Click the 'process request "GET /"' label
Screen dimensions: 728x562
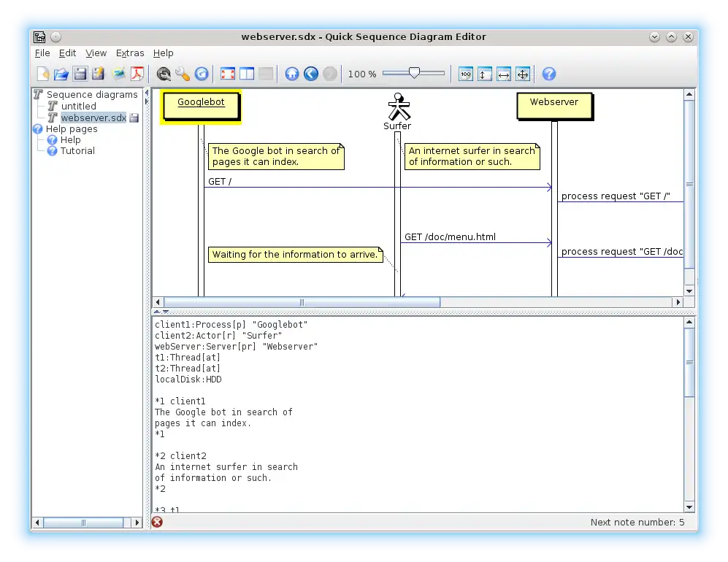click(616, 196)
